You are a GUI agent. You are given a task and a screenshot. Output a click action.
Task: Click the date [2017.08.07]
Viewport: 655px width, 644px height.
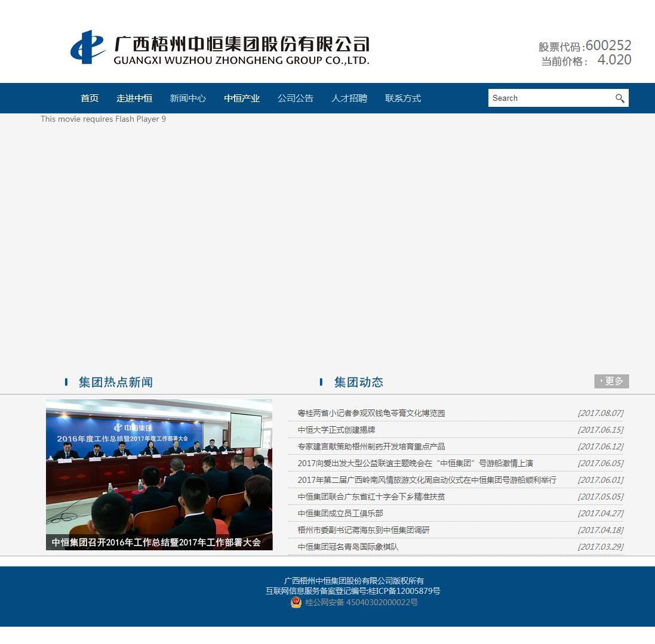tap(600, 413)
